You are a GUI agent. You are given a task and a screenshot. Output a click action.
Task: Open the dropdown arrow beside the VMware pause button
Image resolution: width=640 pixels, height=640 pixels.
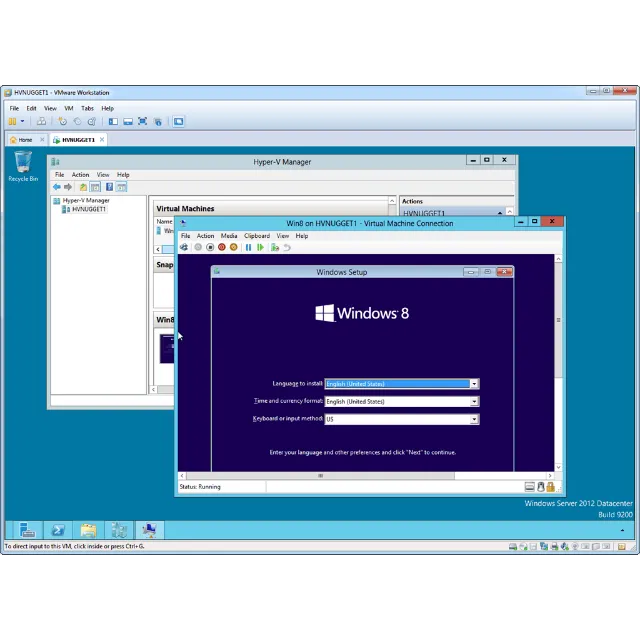click(22, 121)
